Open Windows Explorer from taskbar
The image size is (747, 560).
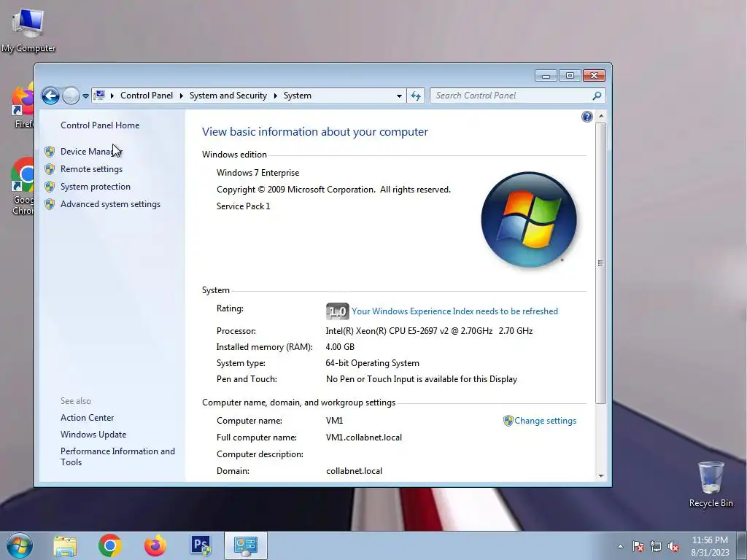point(65,545)
